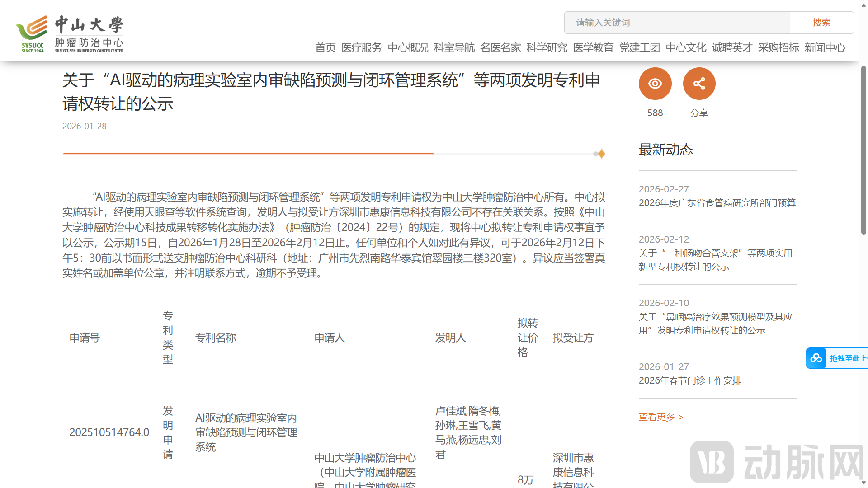Click the eye view-count icon
This screenshot has width=868, height=488.
(x=655, y=83)
